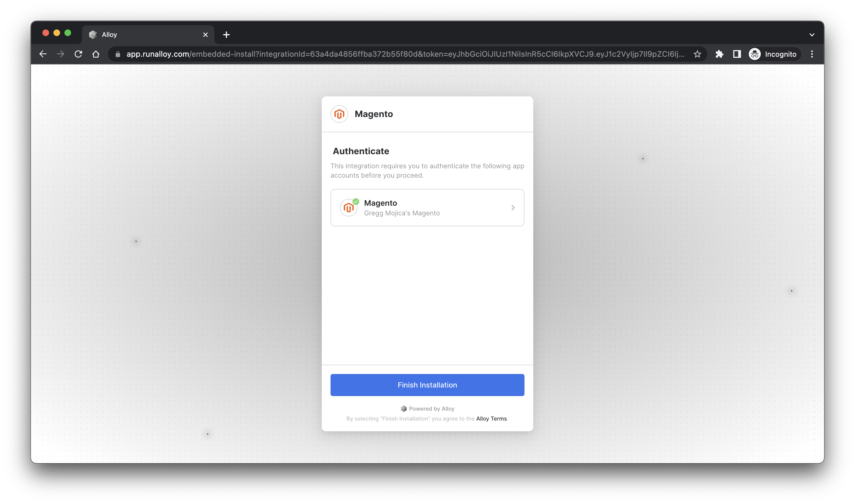Image resolution: width=855 pixels, height=504 pixels.
Task: Go to the browser home page
Action: coord(96,54)
